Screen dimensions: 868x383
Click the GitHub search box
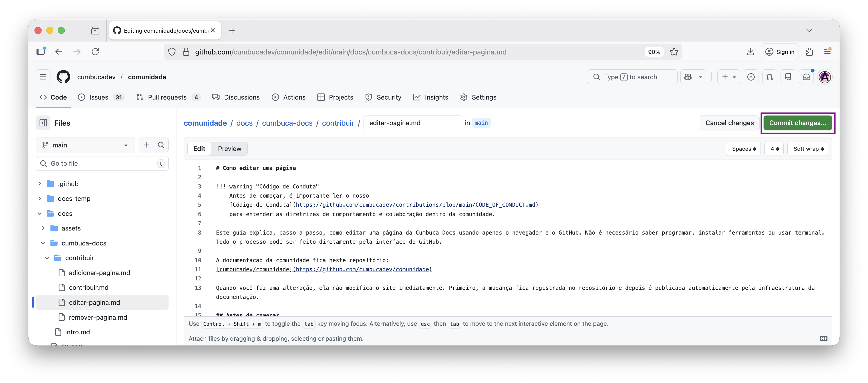point(632,77)
